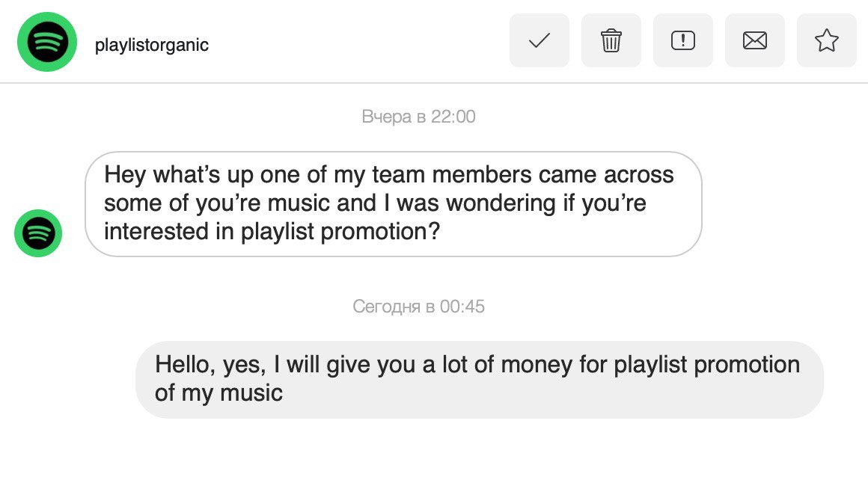The width and height of the screenshot is (868, 483).
Task: Mark the conversation done with the checkmark
Action: (540, 40)
